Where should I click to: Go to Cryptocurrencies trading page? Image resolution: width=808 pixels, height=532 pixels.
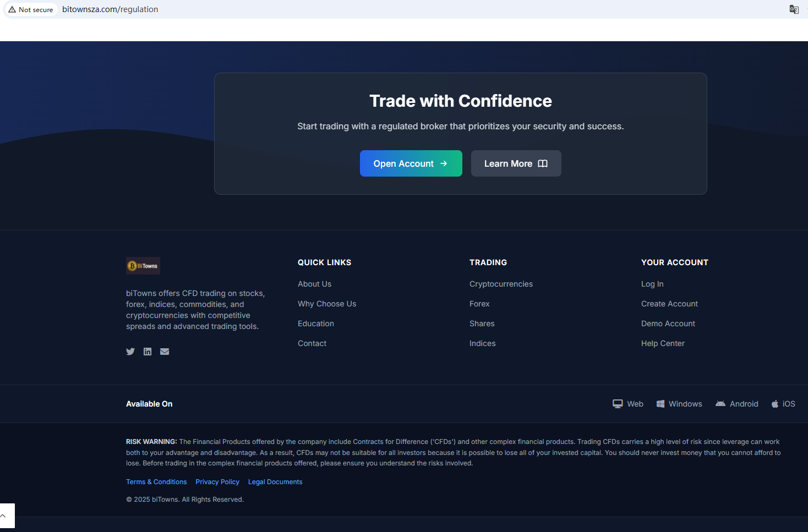pos(501,284)
